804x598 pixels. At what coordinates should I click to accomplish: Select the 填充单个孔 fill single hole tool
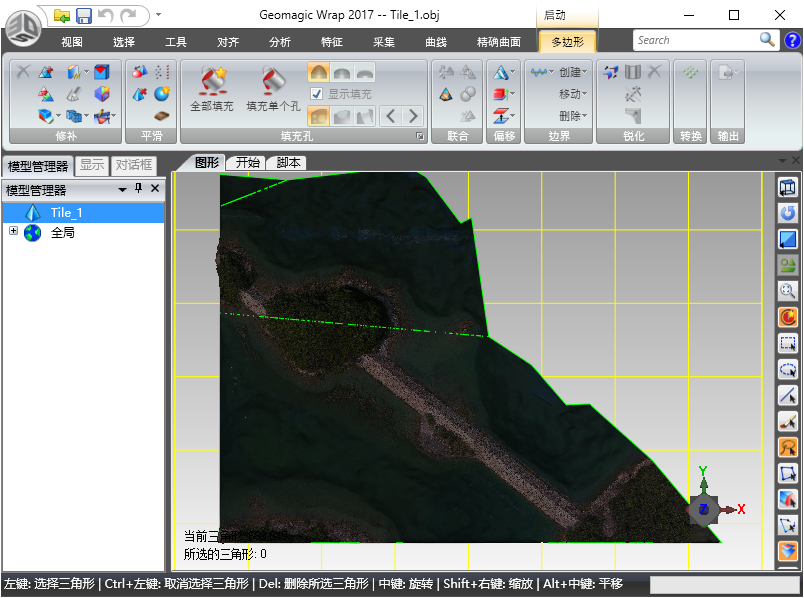click(x=273, y=82)
